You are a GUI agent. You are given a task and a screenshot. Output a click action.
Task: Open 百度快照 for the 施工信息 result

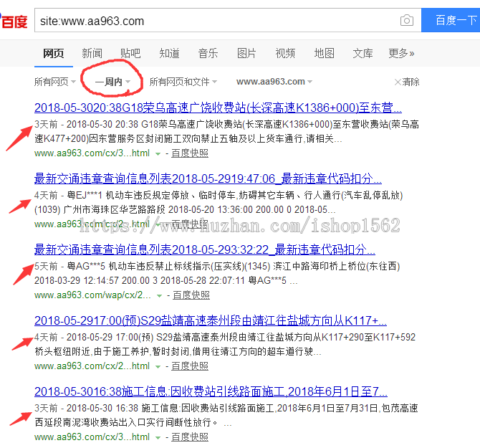click(190, 437)
